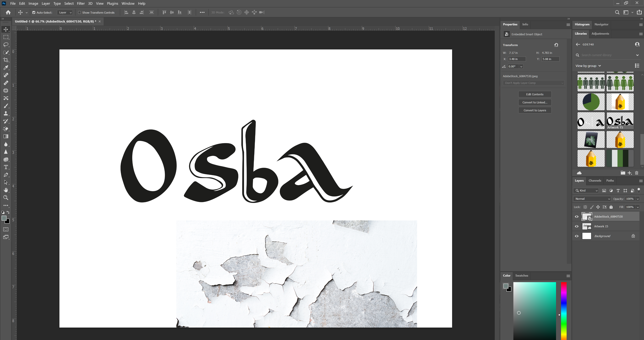The width and height of the screenshot is (644, 340).
Task: Select the Lasso tool
Action: pos(6,45)
